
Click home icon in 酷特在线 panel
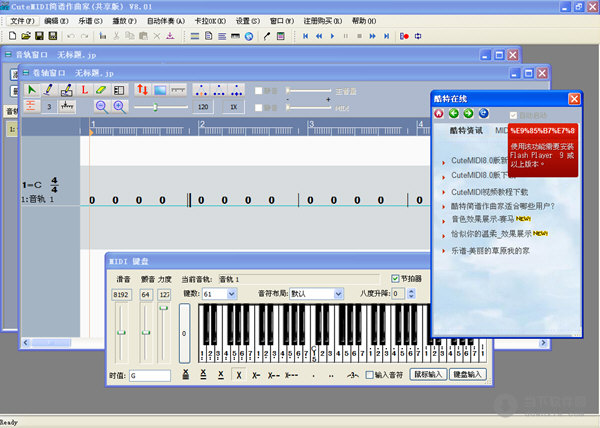pos(439,113)
